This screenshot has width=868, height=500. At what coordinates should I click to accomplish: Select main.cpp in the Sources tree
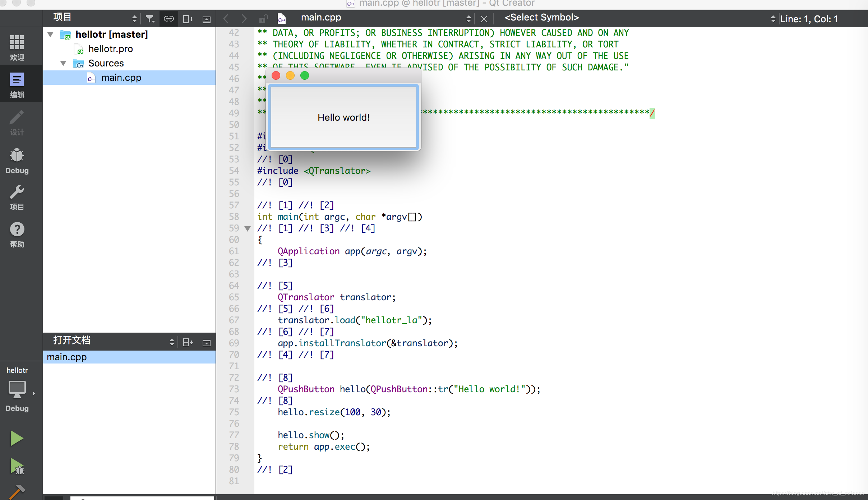pyautogui.click(x=122, y=78)
